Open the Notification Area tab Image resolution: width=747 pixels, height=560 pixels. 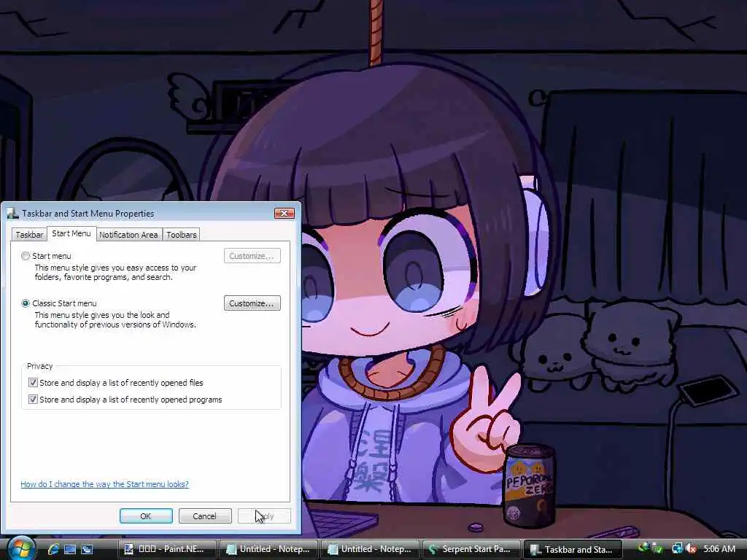pyautogui.click(x=128, y=235)
